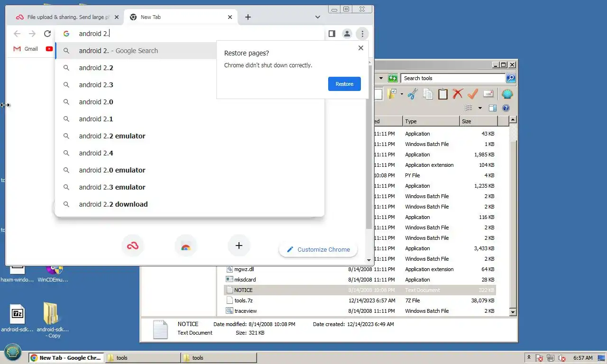The image size is (607, 364).
Task: Open Chrome's three-dot menu
Action: tap(362, 34)
